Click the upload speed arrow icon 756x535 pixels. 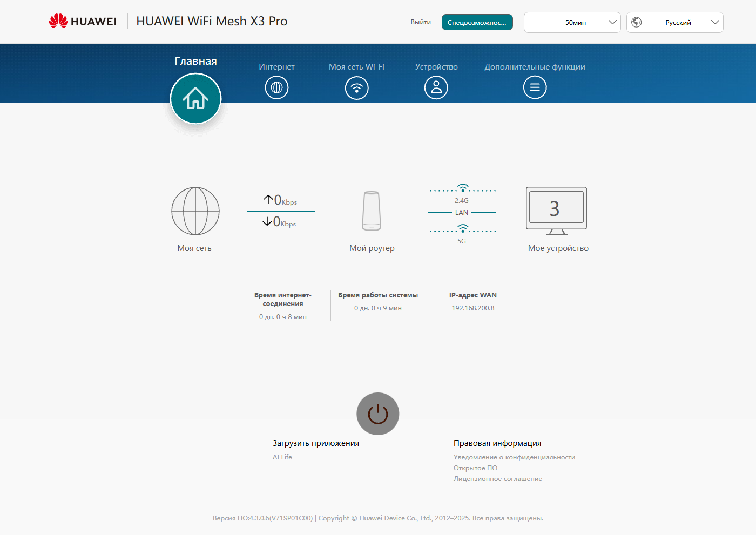click(x=268, y=199)
